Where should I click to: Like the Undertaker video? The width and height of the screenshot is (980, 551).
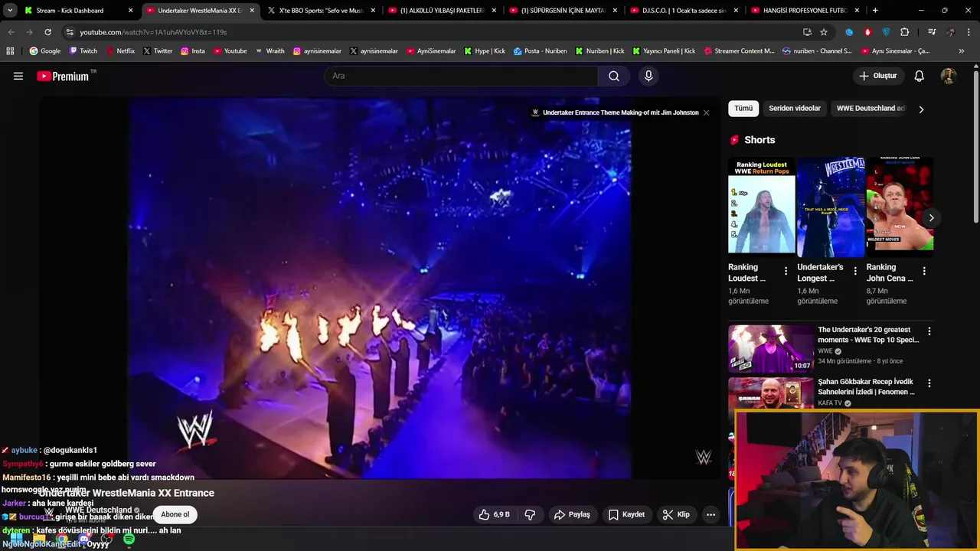click(494, 514)
